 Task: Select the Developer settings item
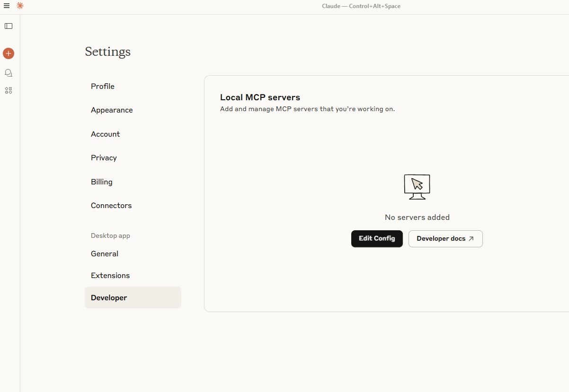[109, 297]
